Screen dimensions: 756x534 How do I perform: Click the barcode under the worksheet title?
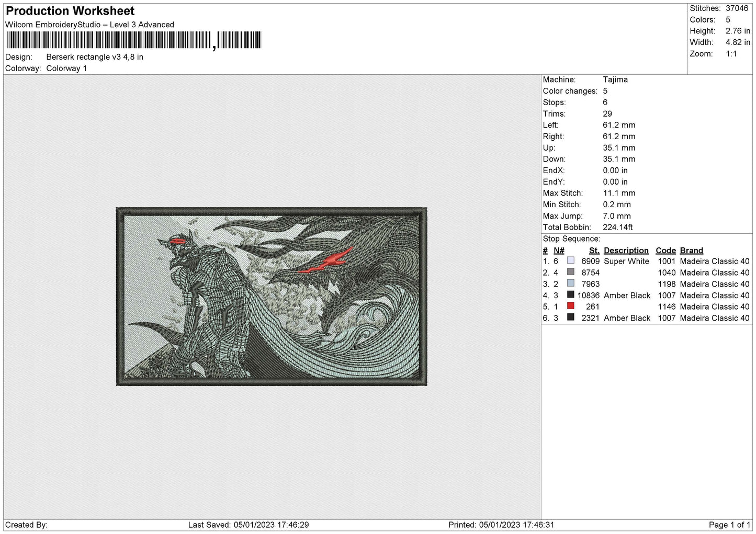point(133,40)
